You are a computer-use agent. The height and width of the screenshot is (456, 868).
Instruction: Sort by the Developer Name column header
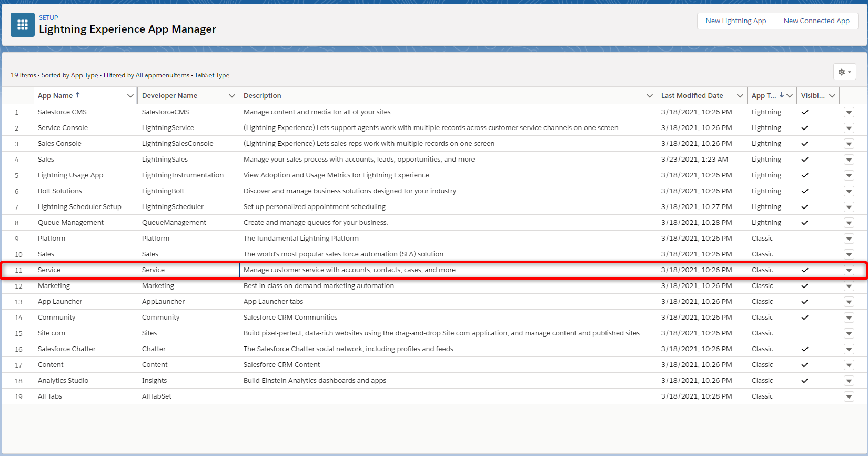click(169, 96)
